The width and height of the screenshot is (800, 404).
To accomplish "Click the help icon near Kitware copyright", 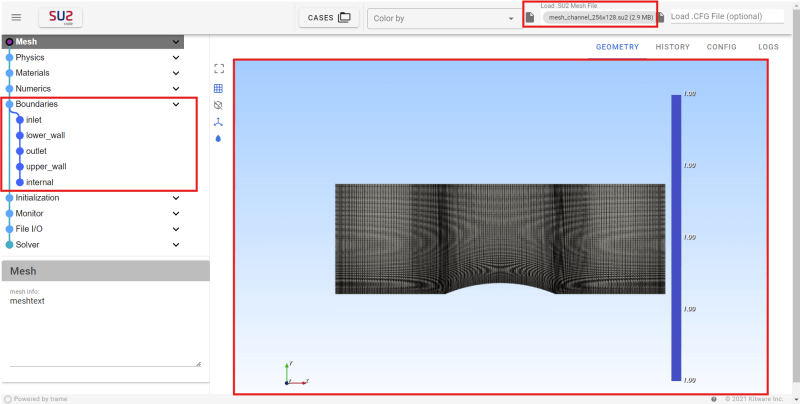I will coord(714,399).
